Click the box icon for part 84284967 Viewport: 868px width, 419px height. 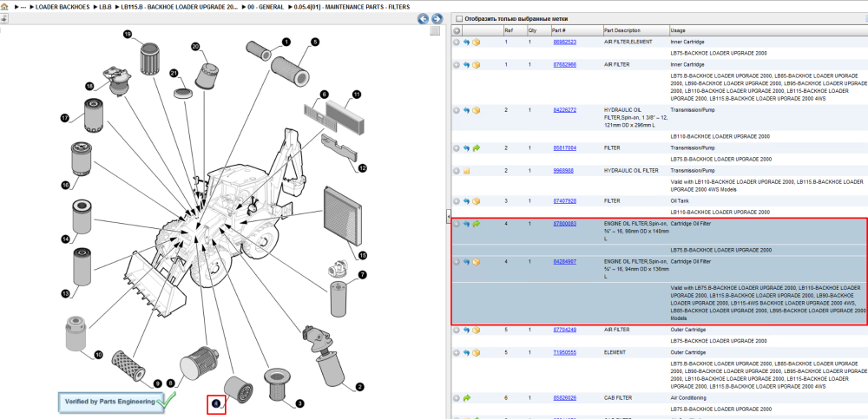(476, 261)
